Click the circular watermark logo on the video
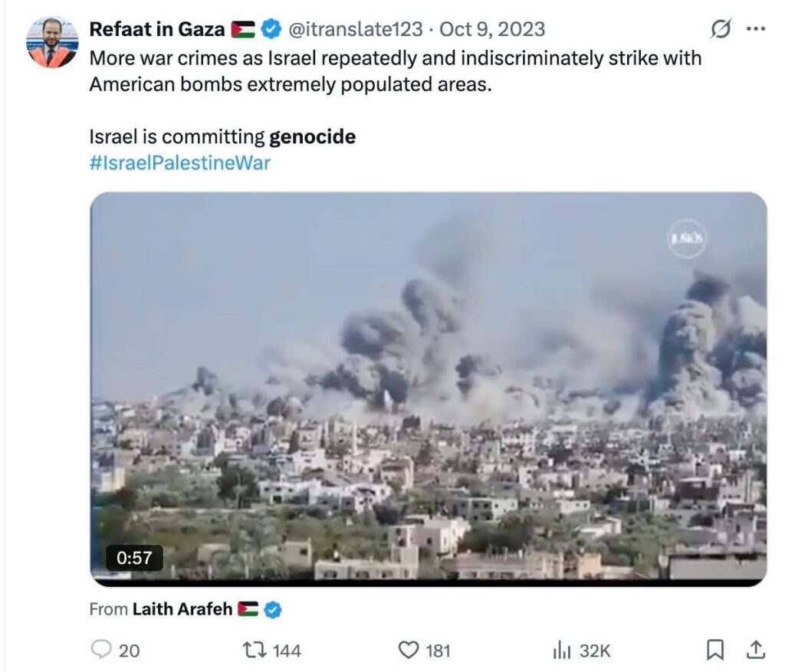785x672 pixels. pyautogui.click(x=686, y=238)
